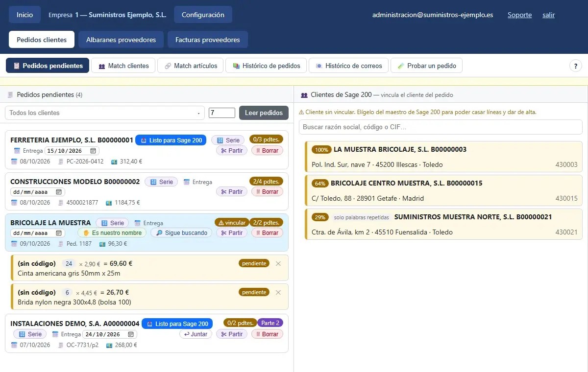Open the Histórico de correos tab
The height and width of the screenshot is (372, 588).
[x=349, y=66]
